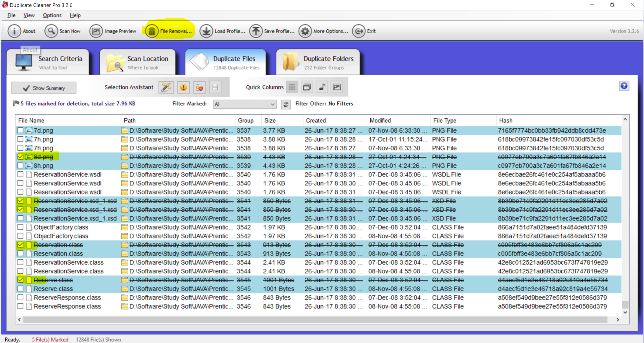Click the music note quick columns icon

tap(322, 87)
